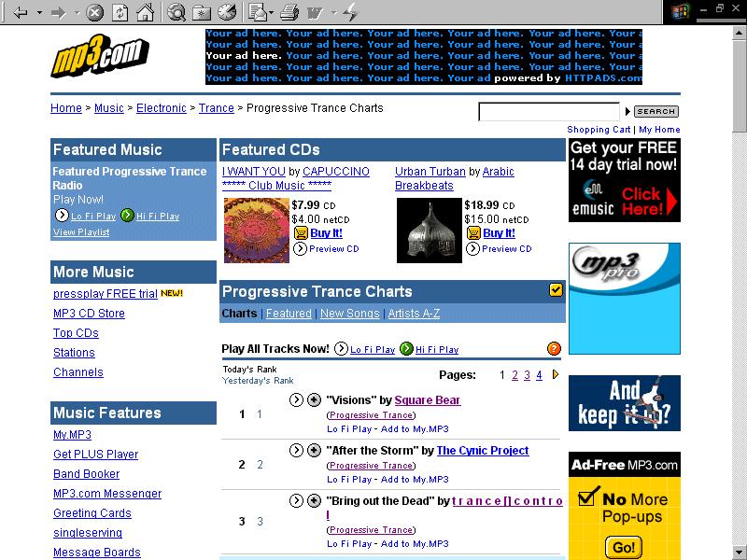
Task: Click the Lo Fi play icon beside Play All Tracks
Action: tap(341, 349)
